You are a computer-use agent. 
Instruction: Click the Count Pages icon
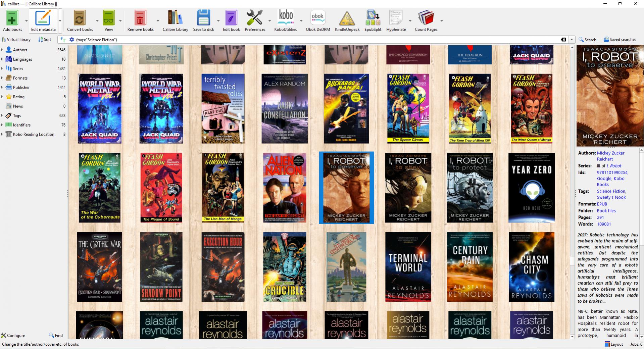(426, 18)
